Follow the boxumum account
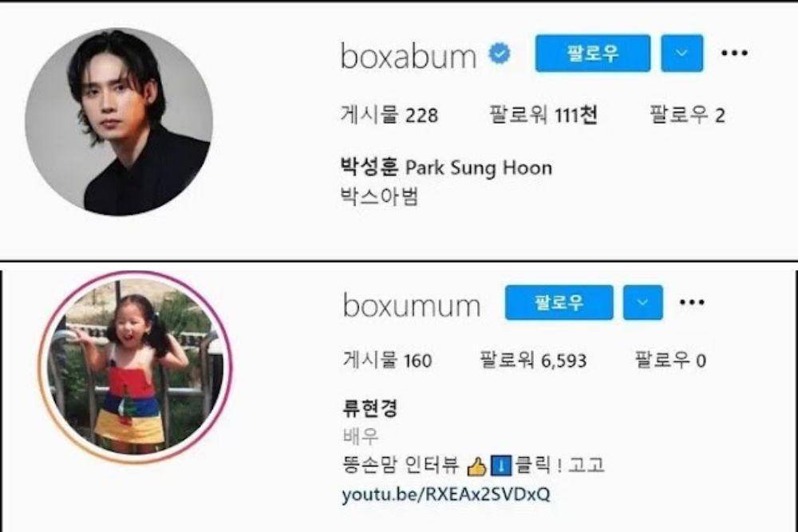The image size is (798, 532). (559, 302)
